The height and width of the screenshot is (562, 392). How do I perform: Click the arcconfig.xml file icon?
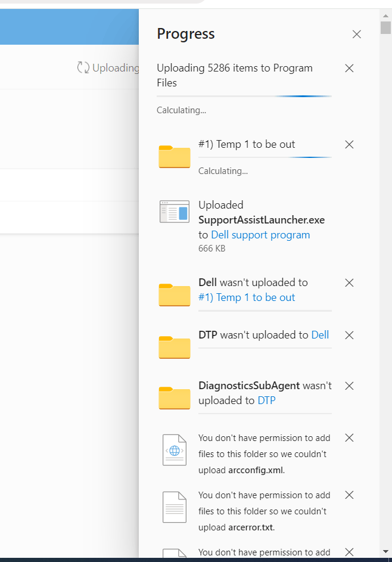(175, 450)
